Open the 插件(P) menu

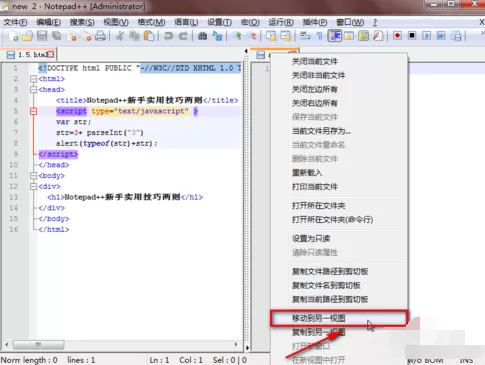(x=315, y=22)
